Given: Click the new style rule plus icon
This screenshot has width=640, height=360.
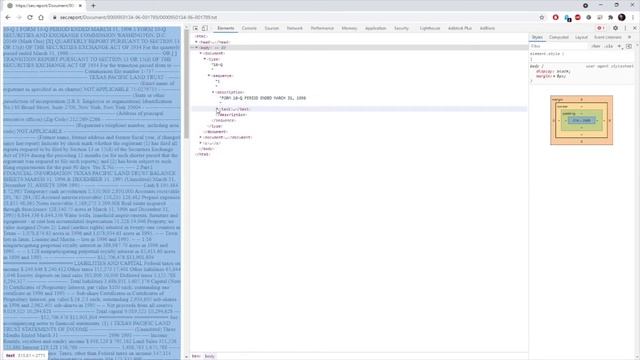Looking at the screenshot, I should tap(620, 46).
